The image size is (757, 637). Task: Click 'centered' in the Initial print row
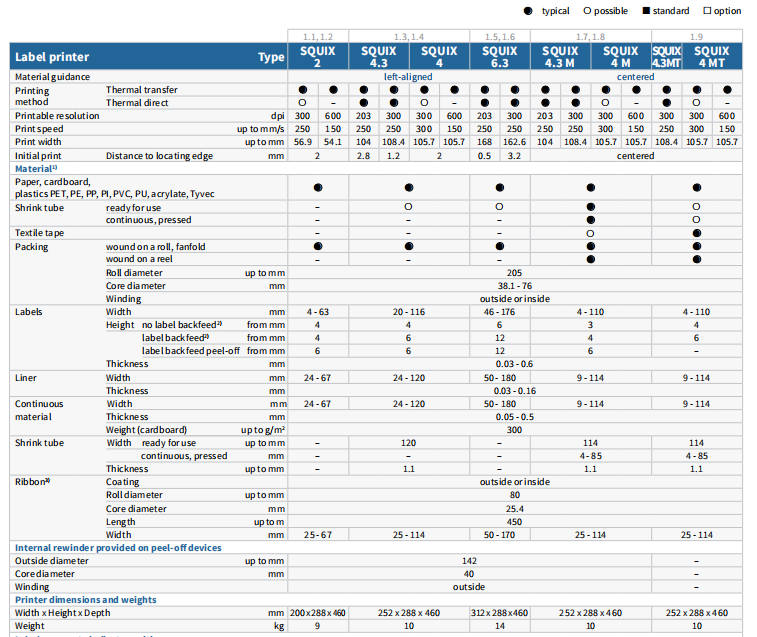[635, 156]
